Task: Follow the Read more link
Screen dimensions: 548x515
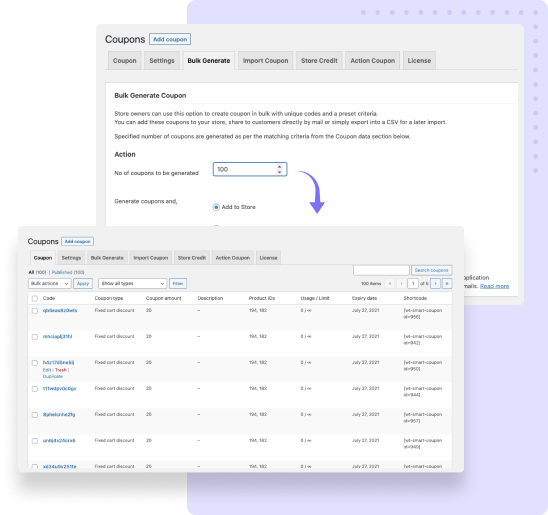Action: click(494, 286)
